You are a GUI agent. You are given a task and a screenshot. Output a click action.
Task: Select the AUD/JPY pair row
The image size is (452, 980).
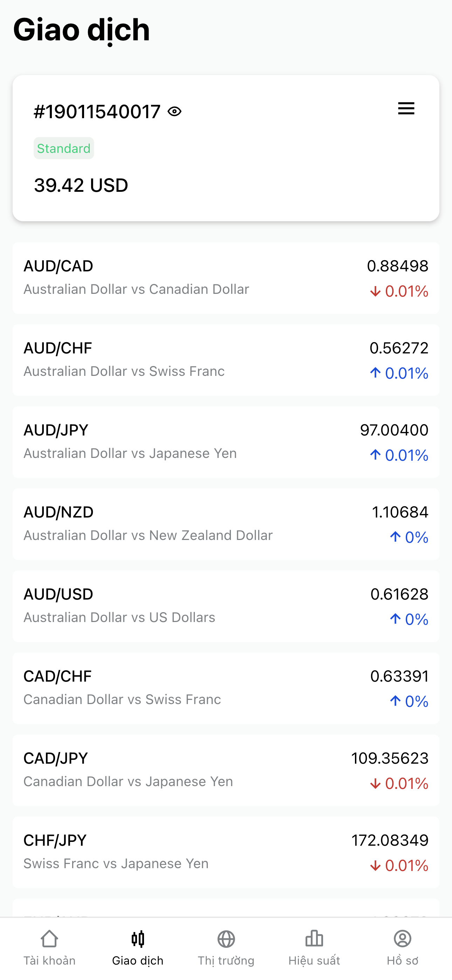point(226,442)
